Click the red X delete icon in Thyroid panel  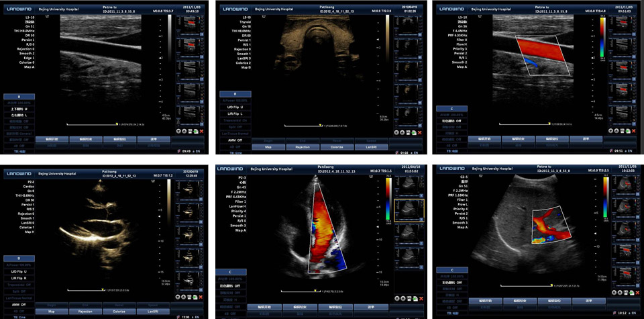(x=420, y=132)
